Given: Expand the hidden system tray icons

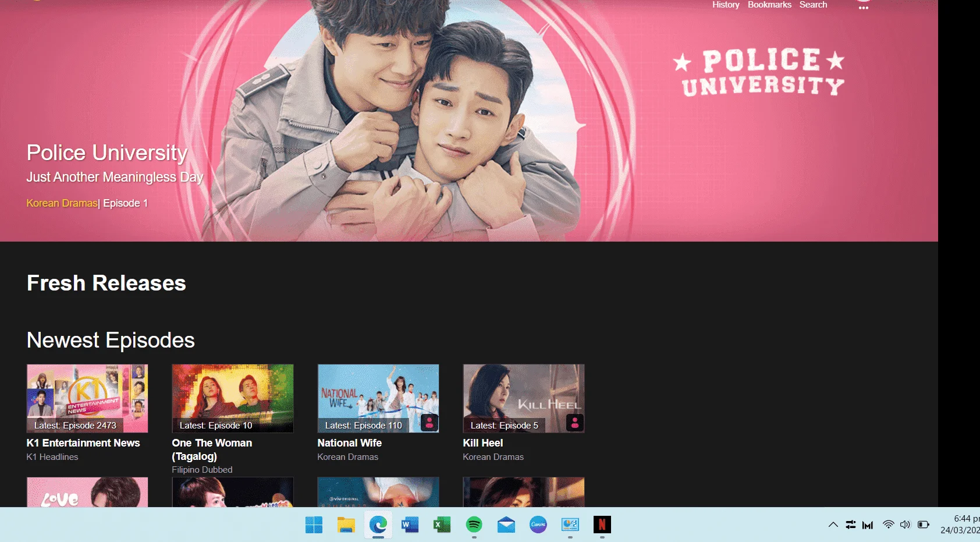Looking at the screenshot, I should [833, 525].
